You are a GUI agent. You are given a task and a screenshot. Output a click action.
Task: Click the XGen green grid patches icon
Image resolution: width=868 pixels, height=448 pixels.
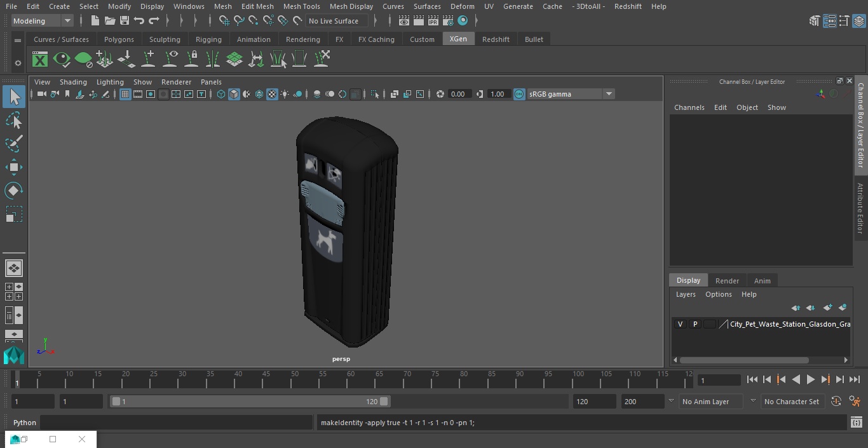[x=234, y=60]
